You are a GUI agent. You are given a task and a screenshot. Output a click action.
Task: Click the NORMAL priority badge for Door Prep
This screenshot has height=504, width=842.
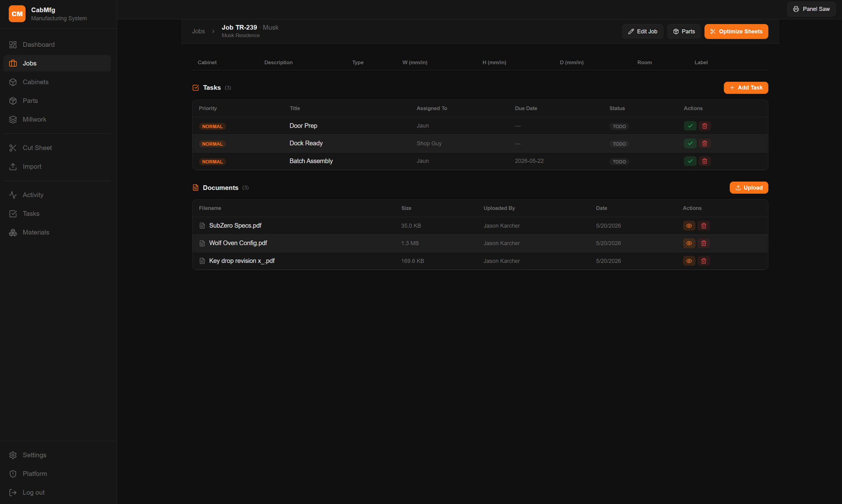tap(212, 126)
